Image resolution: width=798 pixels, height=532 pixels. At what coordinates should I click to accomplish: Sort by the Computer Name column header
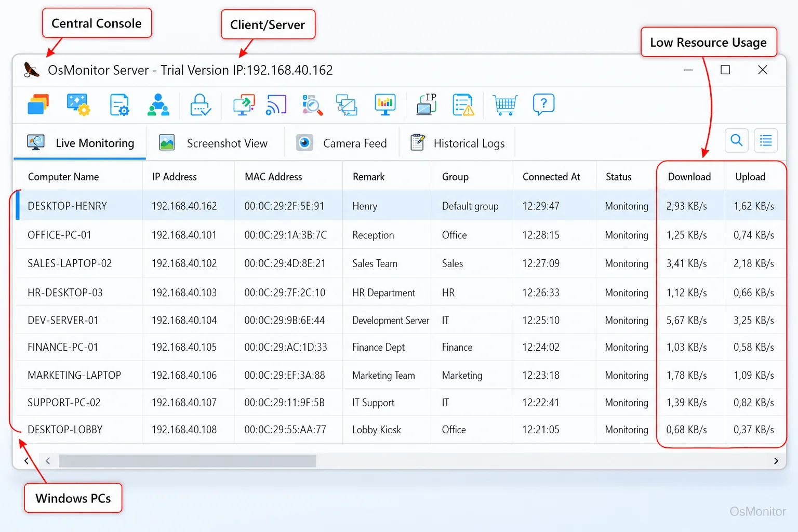tap(63, 177)
